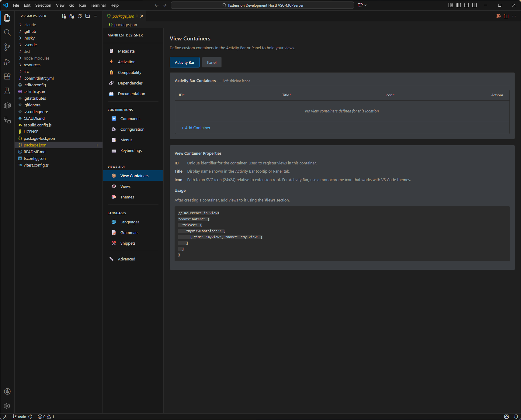The height and width of the screenshot is (420, 521).
Task: Click the command center search field
Action: (262, 5)
